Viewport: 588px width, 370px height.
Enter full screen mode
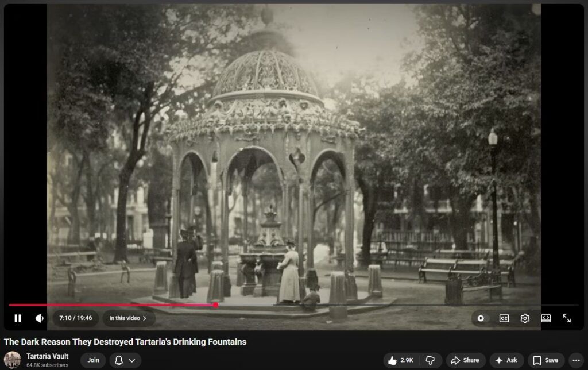567,318
